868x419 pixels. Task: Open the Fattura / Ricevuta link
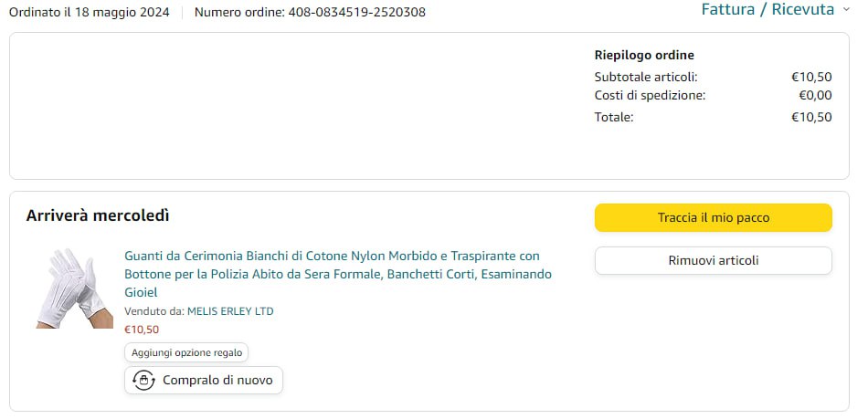[767, 10]
